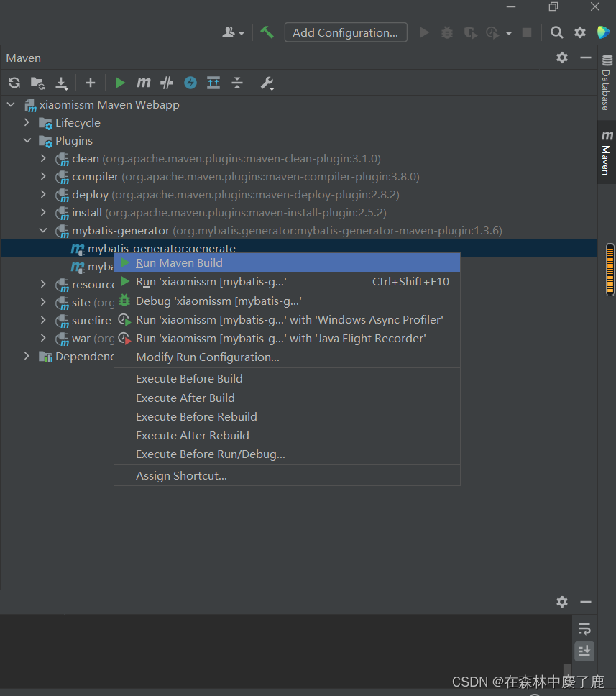The height and width of the screenshot is (696, 616).
Task: Hide the Maven tool window
Action: pos(586,58)
